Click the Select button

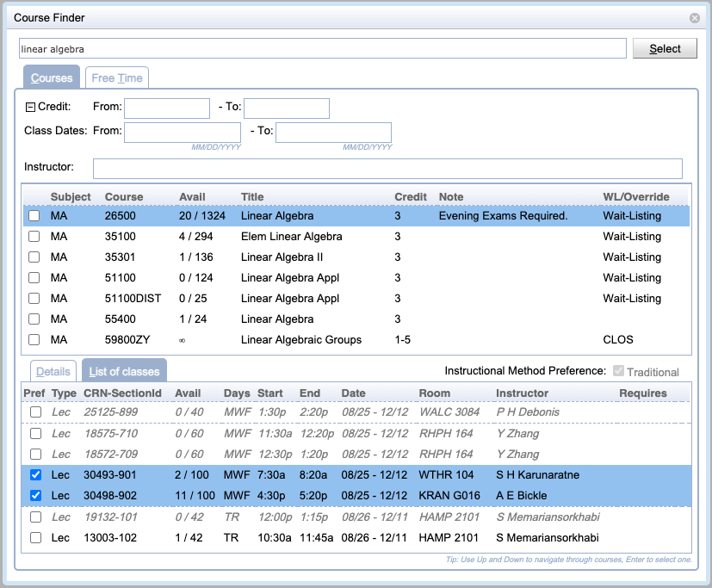click(x=665, y=49)
